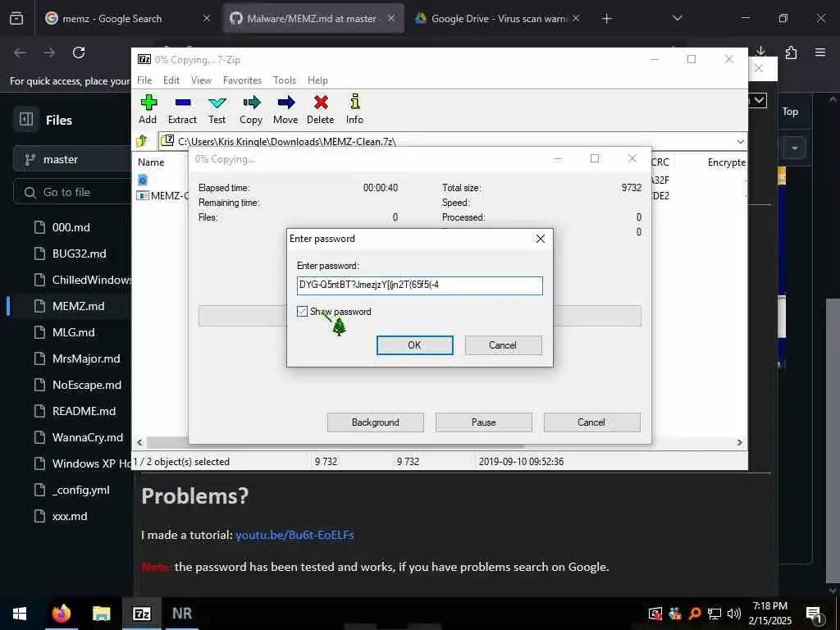The height and width of the screenshot is (630, 840).
Task: Click the Background button in copying dialog
Action: click(x=375, y=422)
